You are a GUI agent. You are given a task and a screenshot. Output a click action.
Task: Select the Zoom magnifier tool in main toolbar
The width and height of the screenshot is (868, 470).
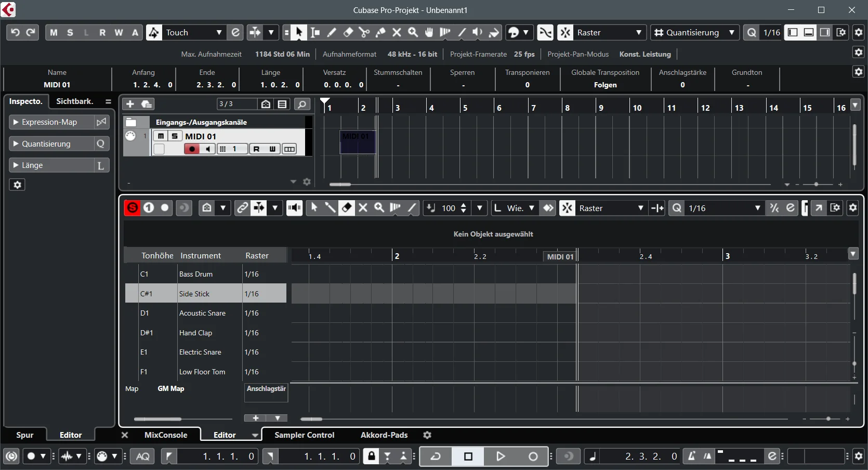(413, 32)
